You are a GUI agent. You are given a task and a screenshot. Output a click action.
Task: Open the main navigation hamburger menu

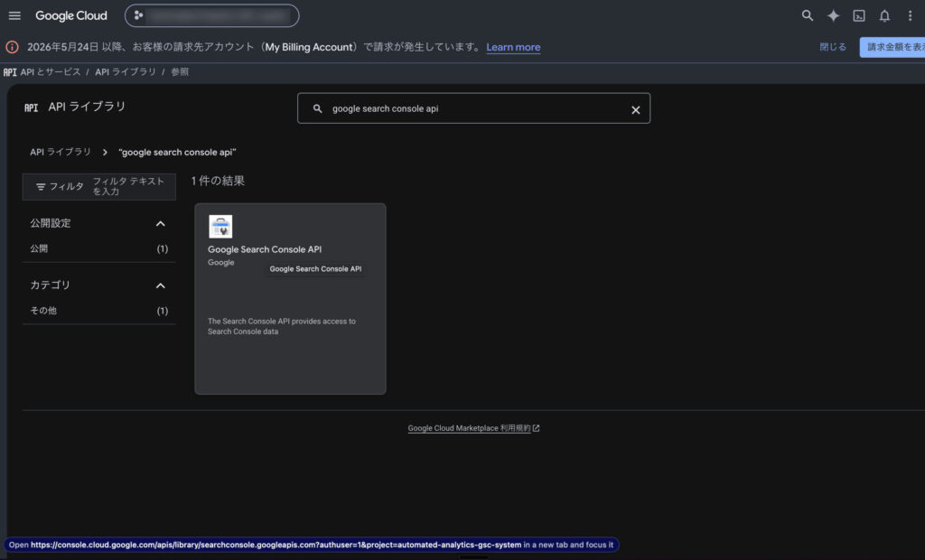click(x=14, y=16)
